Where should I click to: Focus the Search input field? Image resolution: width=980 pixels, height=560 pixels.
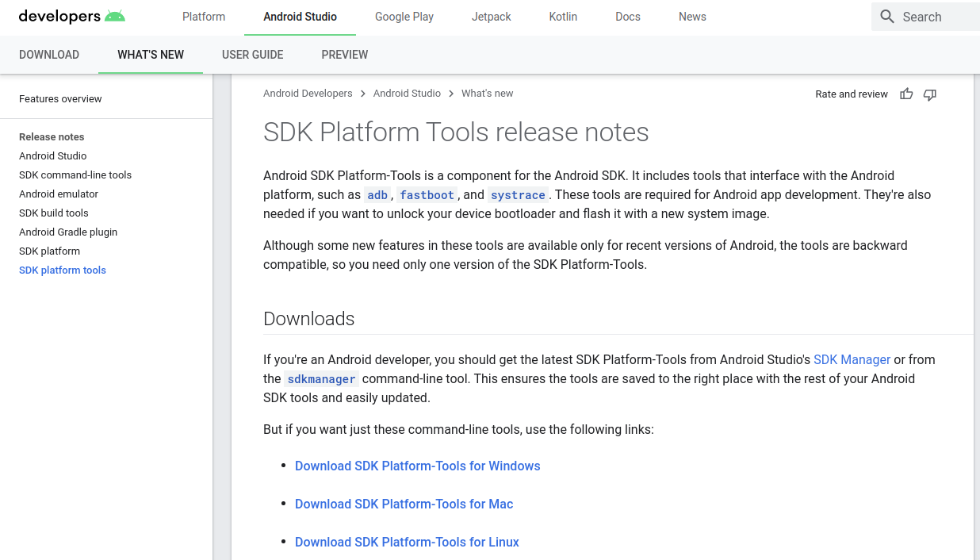coord(925,17)
